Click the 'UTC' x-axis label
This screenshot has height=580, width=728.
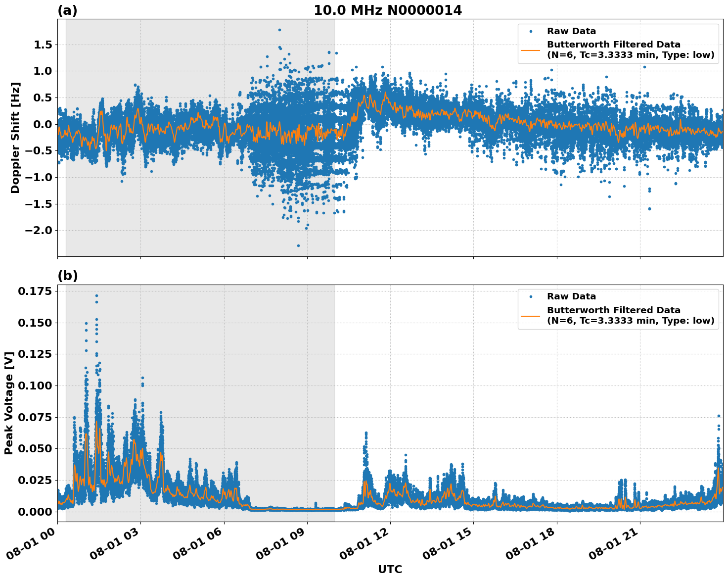[390, 569]
